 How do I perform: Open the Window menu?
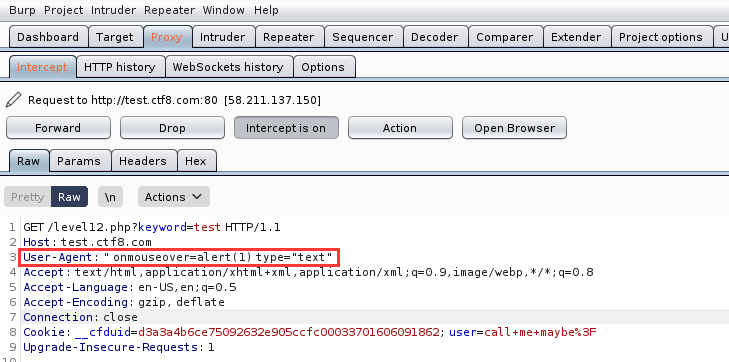point(224,10)
